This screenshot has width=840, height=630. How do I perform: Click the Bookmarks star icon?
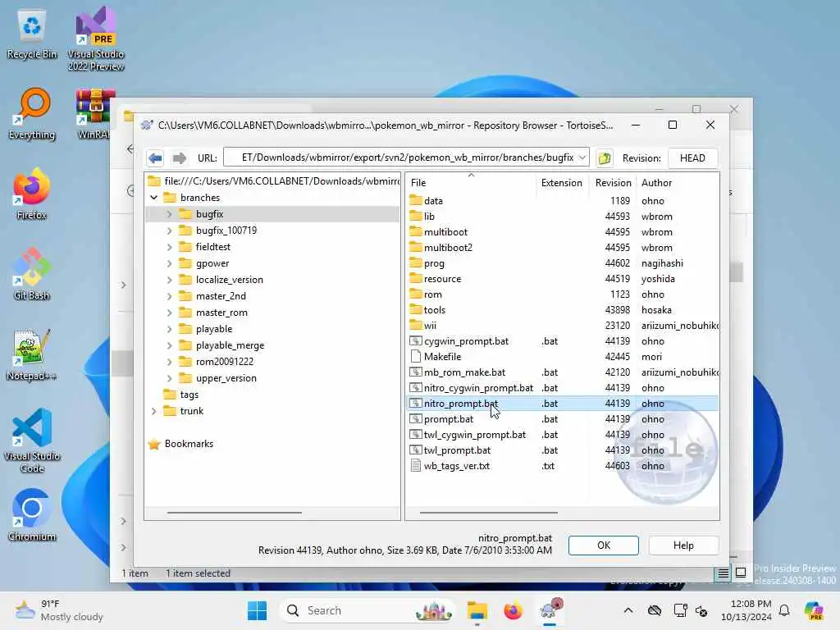(154, 444)
